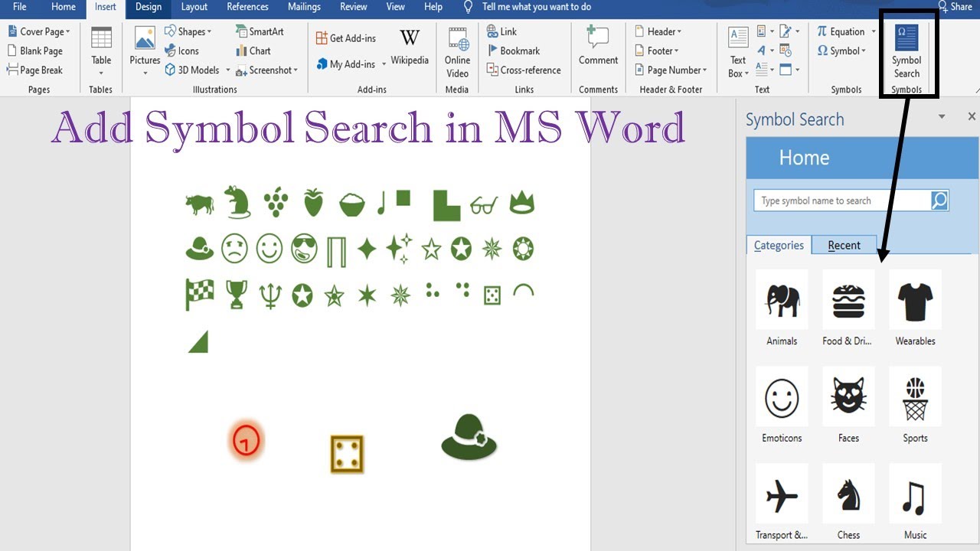Open the Screenshot dropdown
This screenshot has width=980, height=551.
266,70
